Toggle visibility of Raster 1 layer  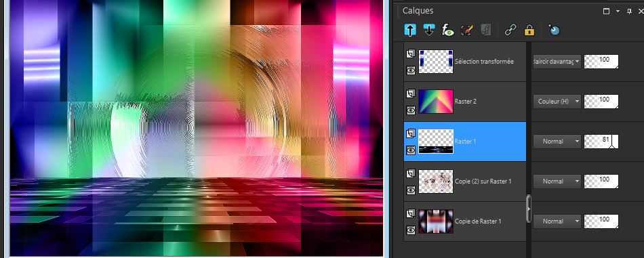point(411,150)
